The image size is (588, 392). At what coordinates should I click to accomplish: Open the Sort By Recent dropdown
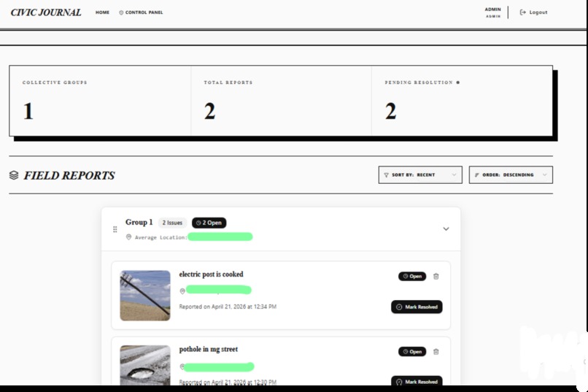click(420, 174)
